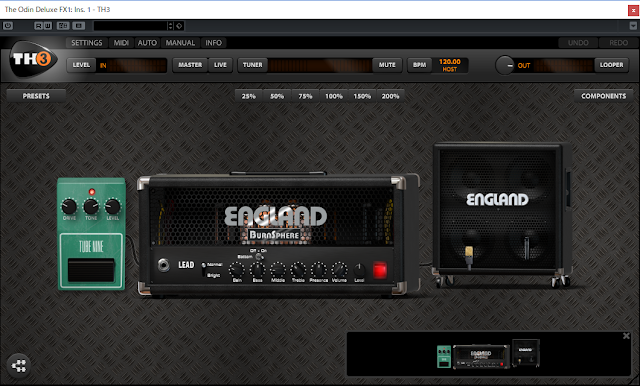Enable the R read automation button
The width and height of the screenshot is (640, 386).
click(38, 26)
